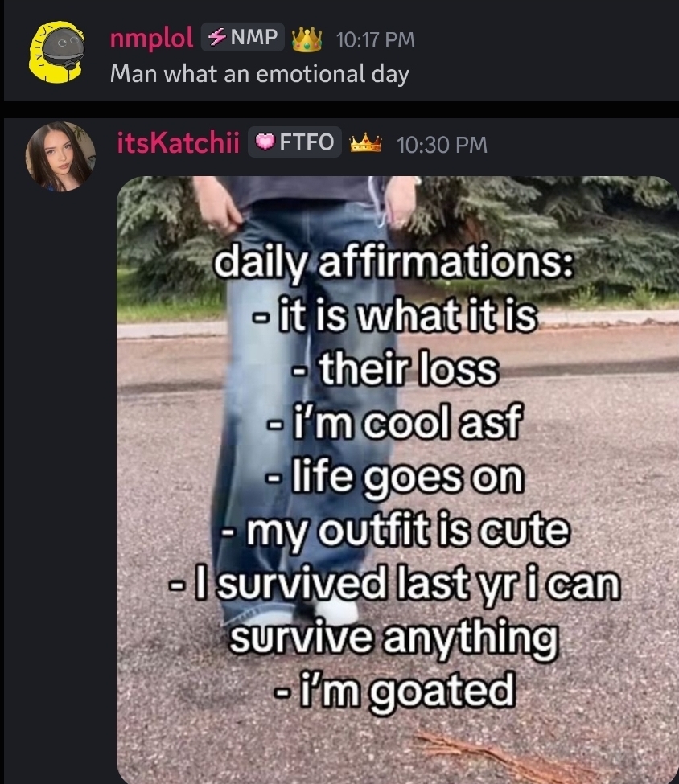679x784 pixels.
Task: Click the lightning bolt icon in NMP tag
Action: (x=216, y=37)
